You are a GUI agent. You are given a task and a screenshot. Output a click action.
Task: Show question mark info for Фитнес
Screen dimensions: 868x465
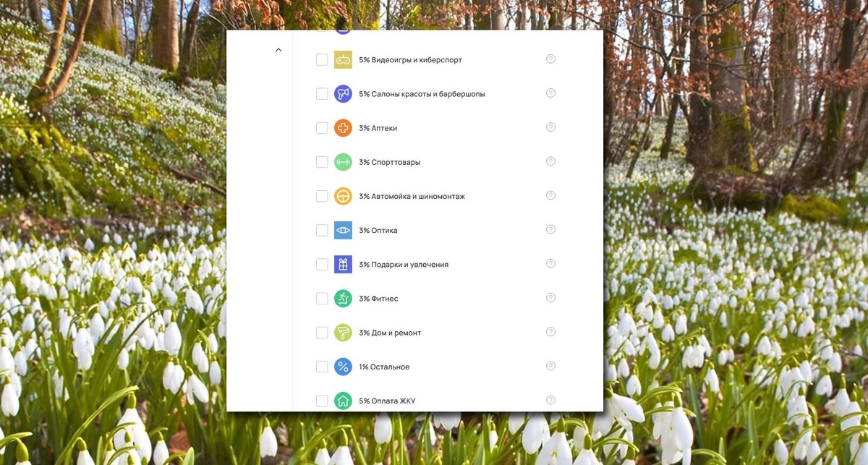[x=550, y=297]
